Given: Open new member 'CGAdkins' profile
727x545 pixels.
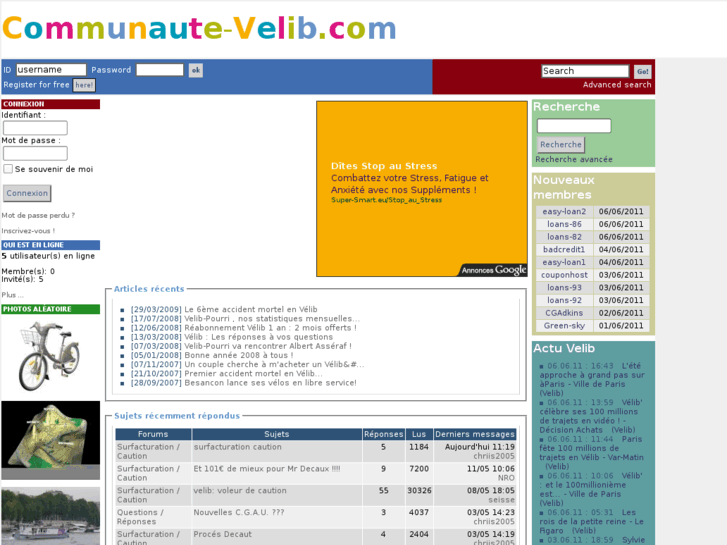Looking at the screenshot, I should click(x=564, y=313).
